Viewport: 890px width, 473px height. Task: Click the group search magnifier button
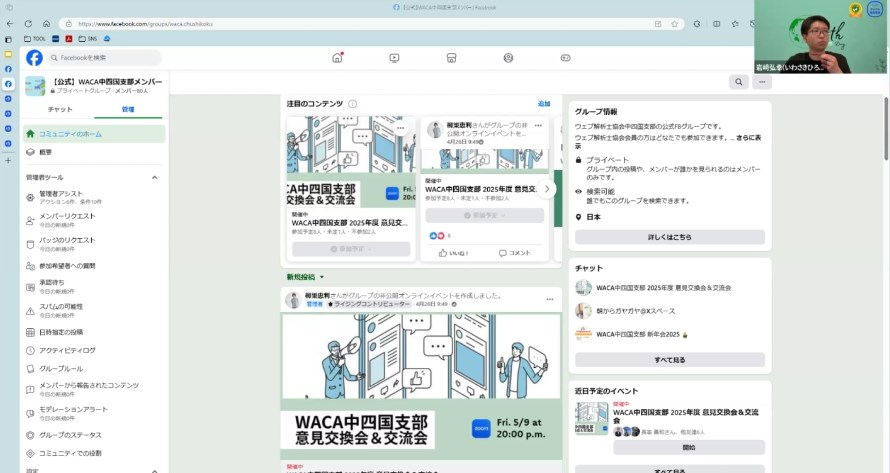click(739, 82)
